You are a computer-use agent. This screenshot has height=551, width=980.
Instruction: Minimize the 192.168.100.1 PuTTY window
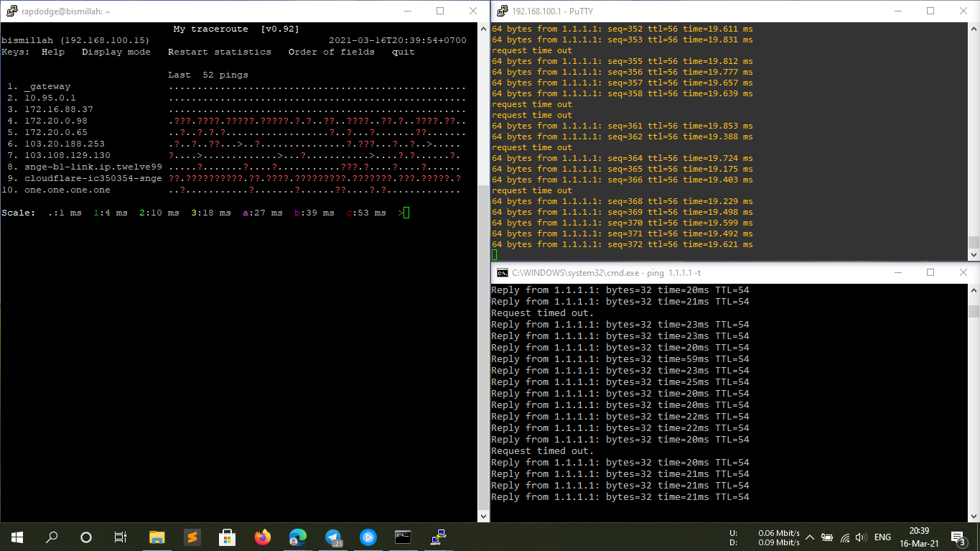[897, 11]
